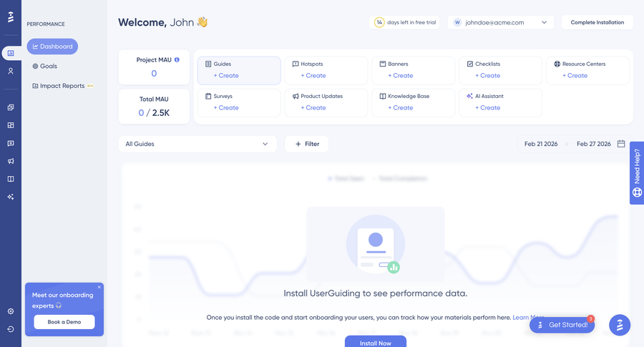644x347 pixels.
Task: Open the analytics dashboard sidebar icon
Action: pos(11,53)
